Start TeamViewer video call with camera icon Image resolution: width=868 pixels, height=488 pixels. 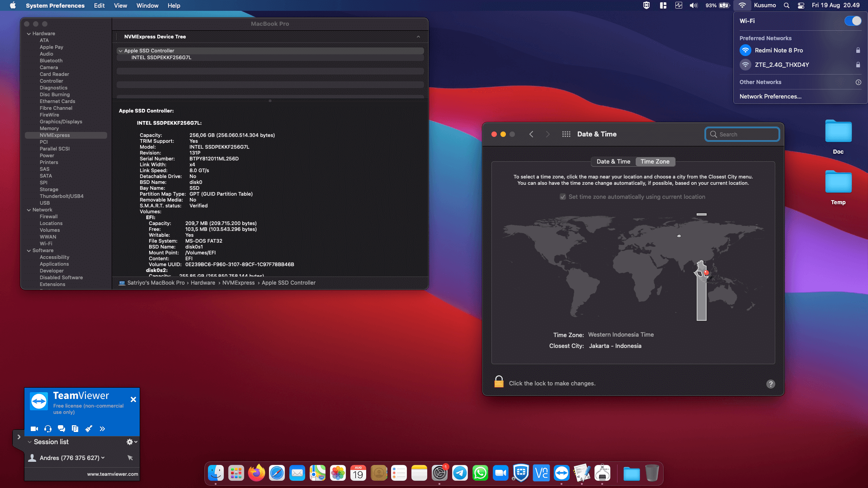[x=34, y=429]
